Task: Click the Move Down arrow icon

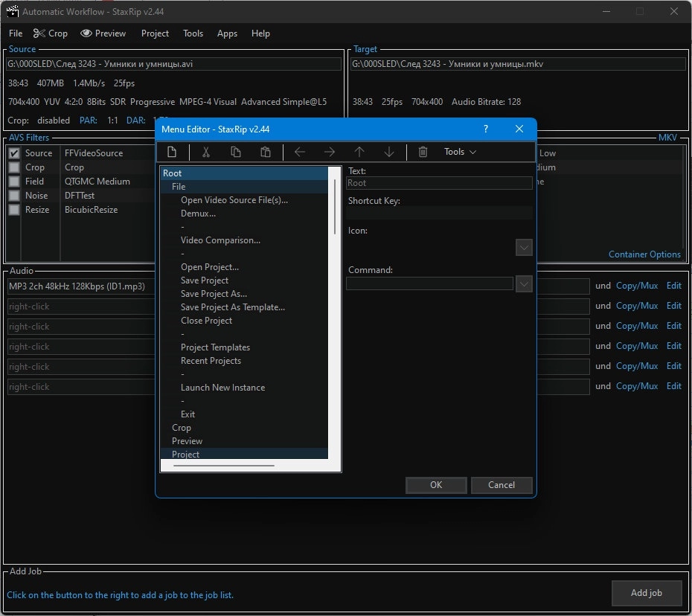Action: 389,152
